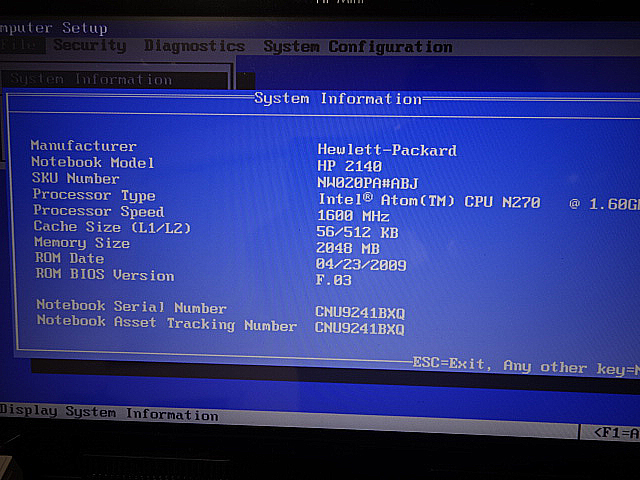
Task: Click the SKU Number label
Action: point(76,178)
